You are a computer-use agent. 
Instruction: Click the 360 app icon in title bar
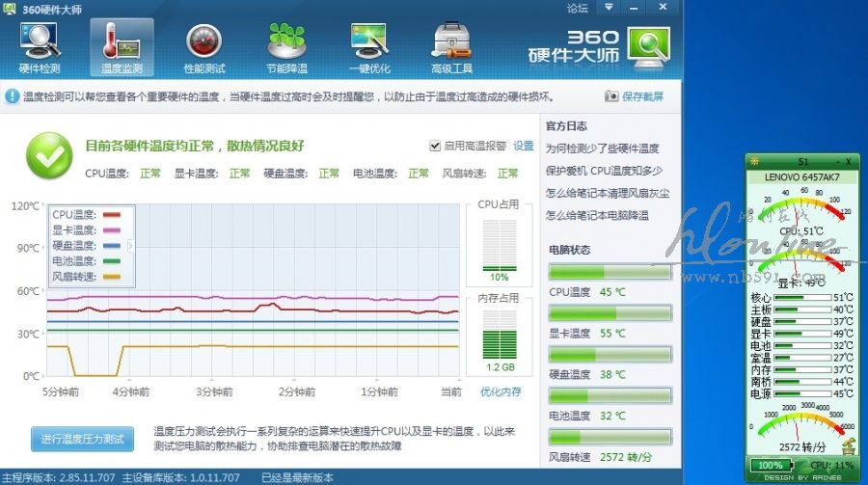click(9, 9)
